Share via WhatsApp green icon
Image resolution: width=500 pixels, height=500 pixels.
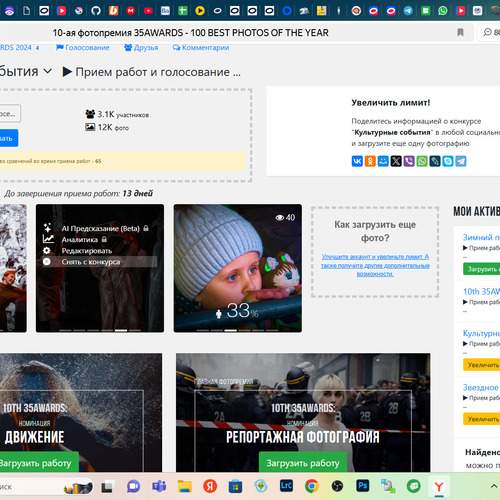pyautogui.click(x=422, y=161)
